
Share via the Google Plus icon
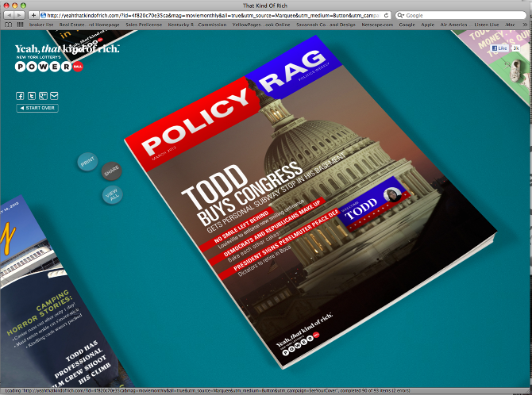pos(43,96)
